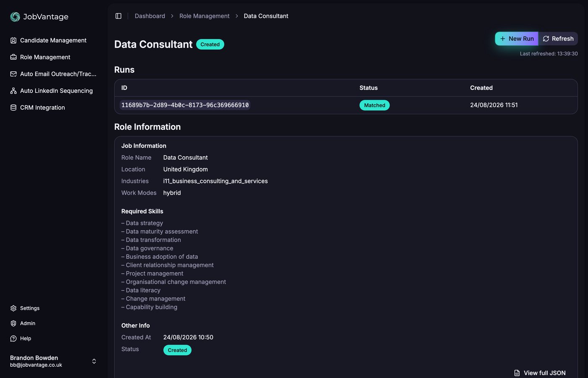Click industry value i11_business_consulting_and_services
This screenshot has width=588, height=378.
click(x=215, y=181)
